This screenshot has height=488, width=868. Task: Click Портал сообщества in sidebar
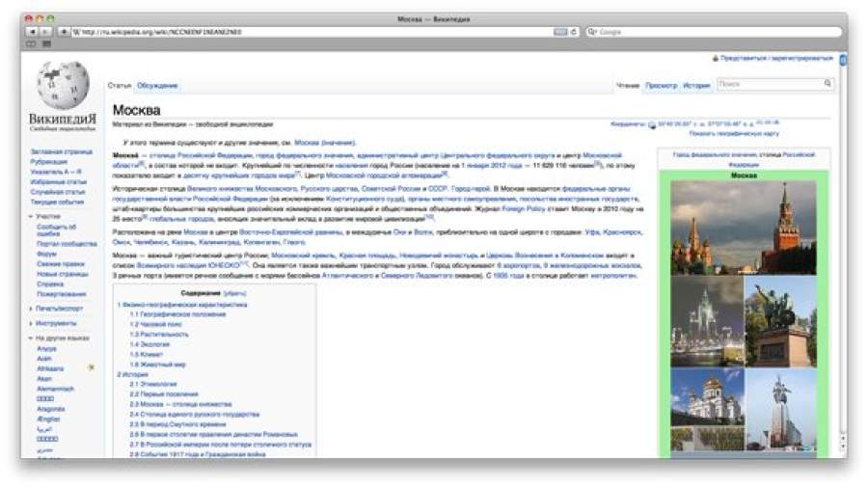click(67, 244)
